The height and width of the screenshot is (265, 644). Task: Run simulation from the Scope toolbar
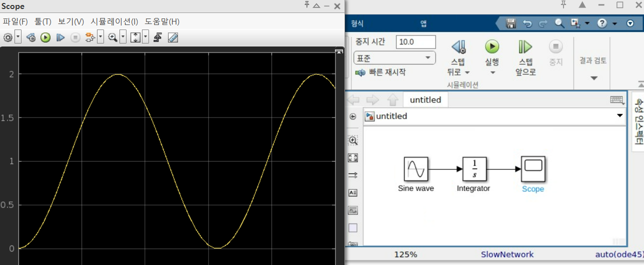(45, 37)
